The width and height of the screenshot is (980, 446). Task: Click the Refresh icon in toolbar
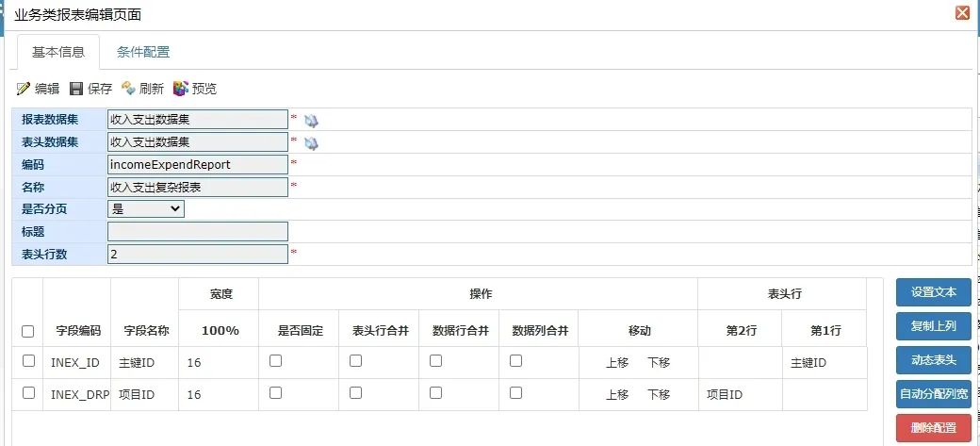point(129,89)
